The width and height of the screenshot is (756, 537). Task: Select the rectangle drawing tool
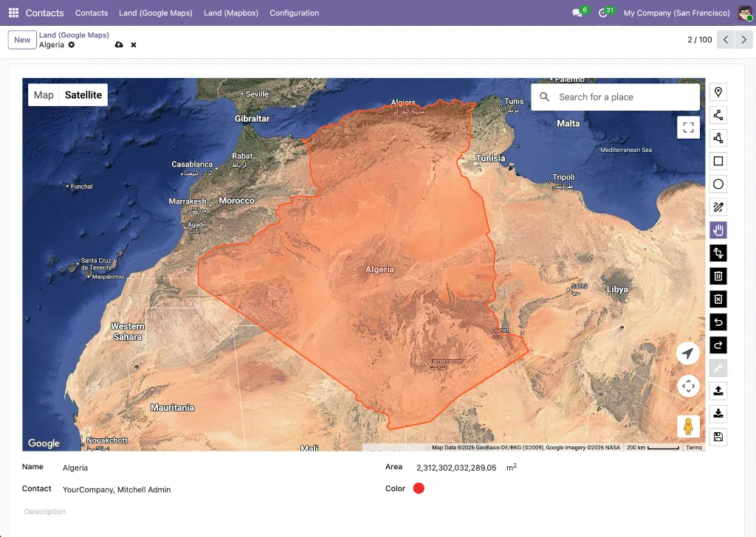[718, 161]
